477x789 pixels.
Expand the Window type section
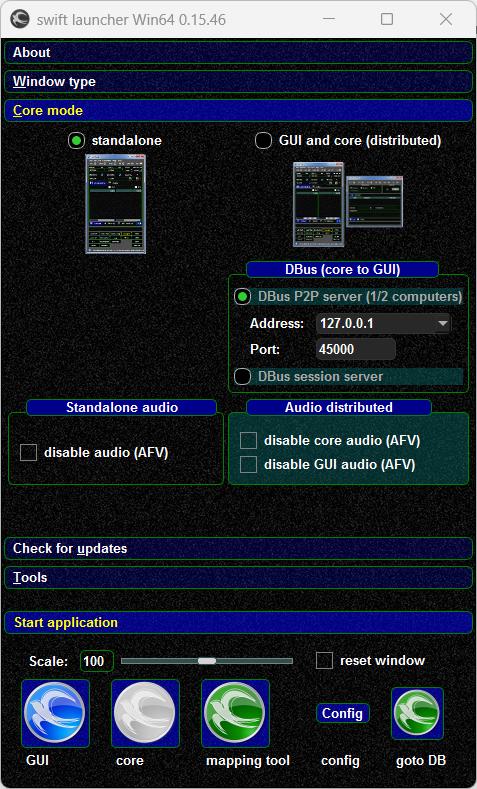(x=238, y=82)
